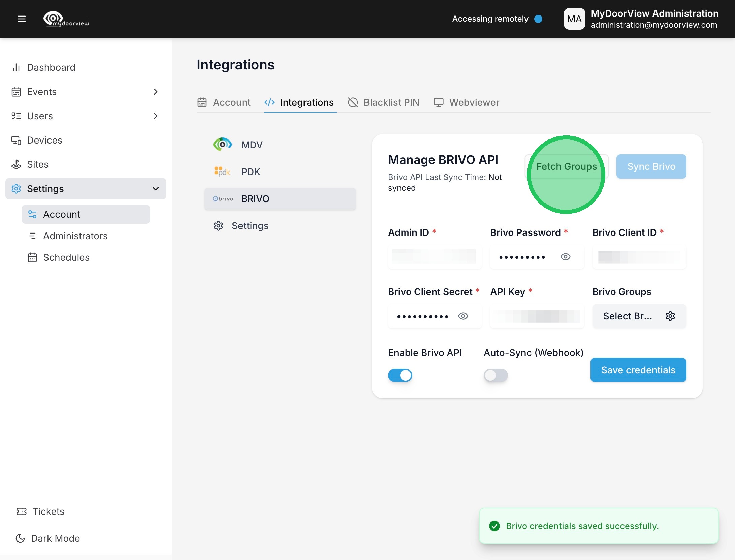Click the Save credentials button
Image resolution: width=735 pixels, height=560 pixels.
pyautogui.click(x=638, y=370)
